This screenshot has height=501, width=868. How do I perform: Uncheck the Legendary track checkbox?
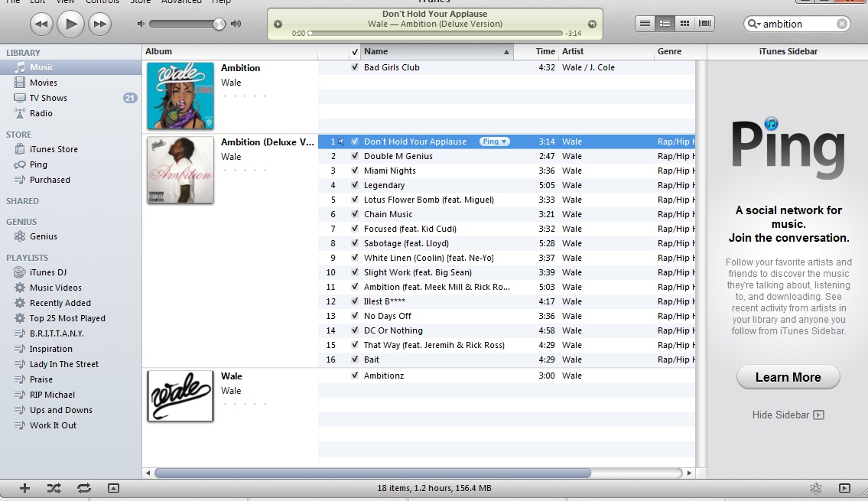[355, 185]
